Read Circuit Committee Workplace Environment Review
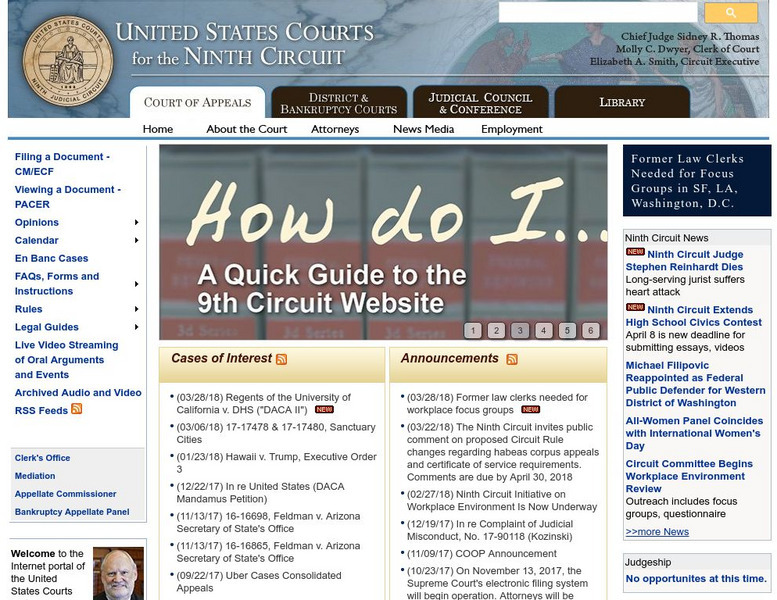Screen dimensions: 777x600 (689, 476)
